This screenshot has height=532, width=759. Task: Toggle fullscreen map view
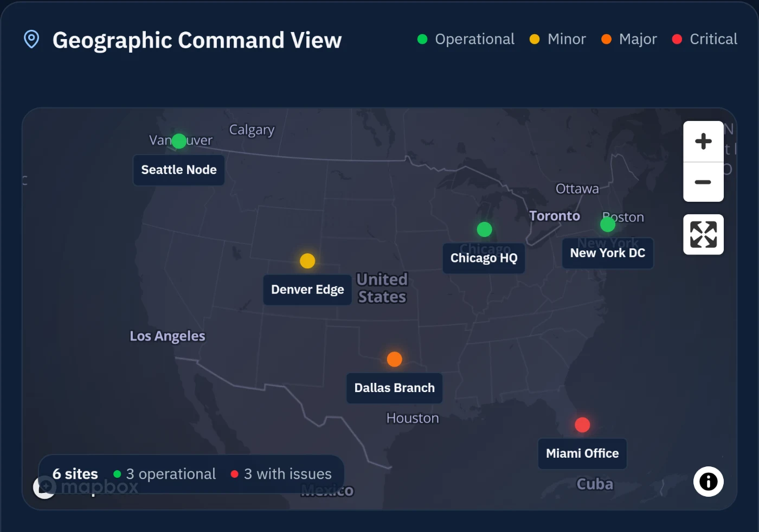pos(703,234)
